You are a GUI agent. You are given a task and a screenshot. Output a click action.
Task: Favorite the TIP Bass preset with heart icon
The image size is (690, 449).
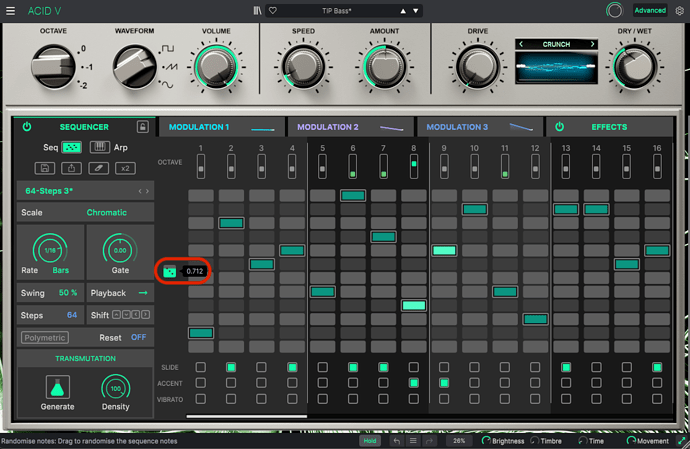[x=273, y=11]
